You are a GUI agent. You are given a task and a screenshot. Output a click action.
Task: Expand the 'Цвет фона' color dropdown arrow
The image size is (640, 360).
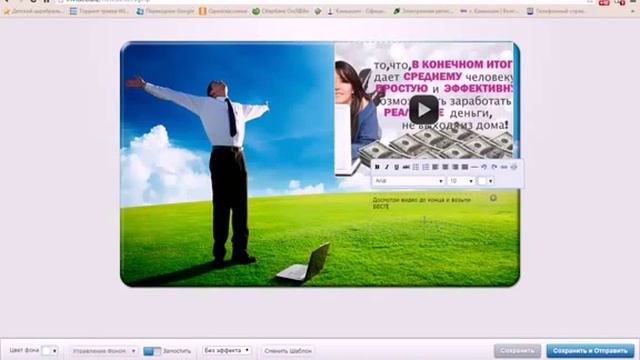click(55, 351)
